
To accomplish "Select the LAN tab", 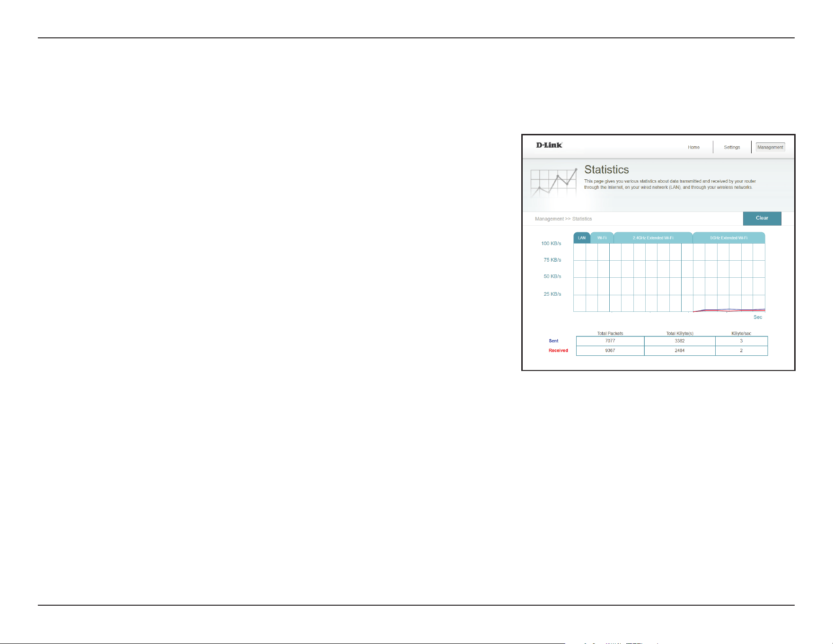I will point(582,238).
